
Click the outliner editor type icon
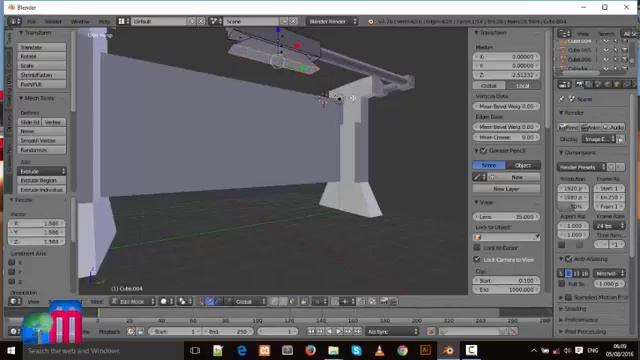pyautogui.click(x=564, y=33)
